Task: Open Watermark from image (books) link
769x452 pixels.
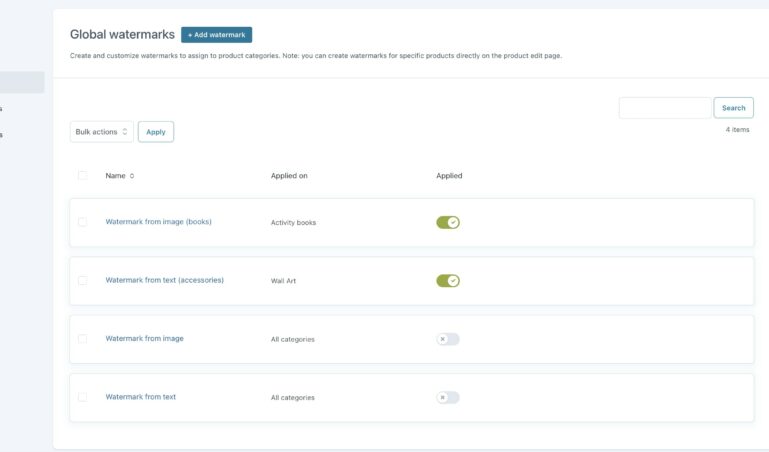Action: (158, 222)
